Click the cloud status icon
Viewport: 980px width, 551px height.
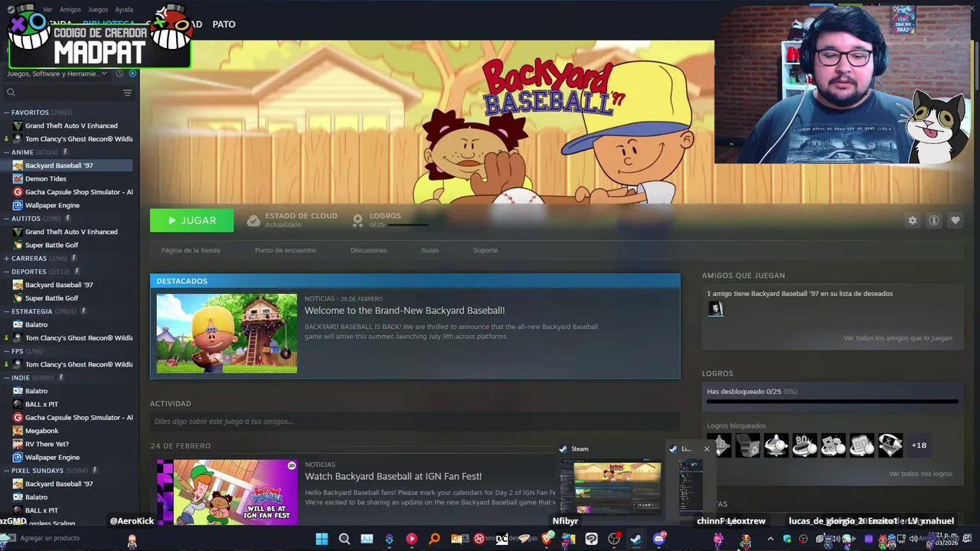coord(253,220)
